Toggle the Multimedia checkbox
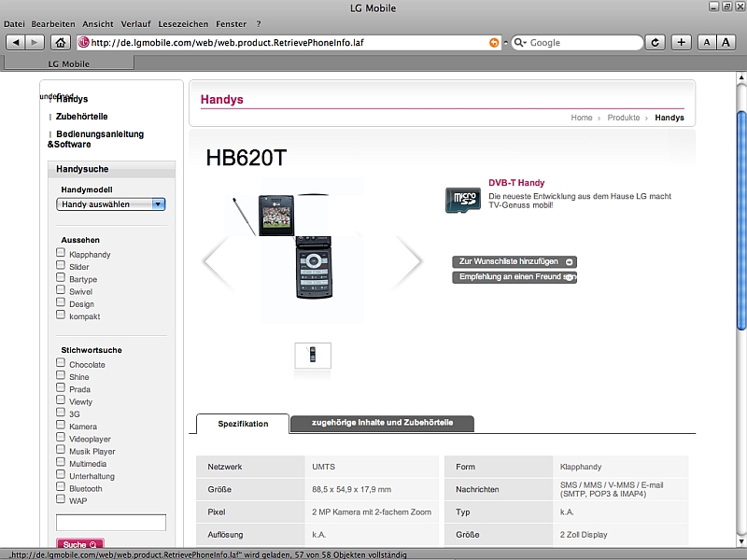Viewport: 747px width, 560px height. [61, 461]
